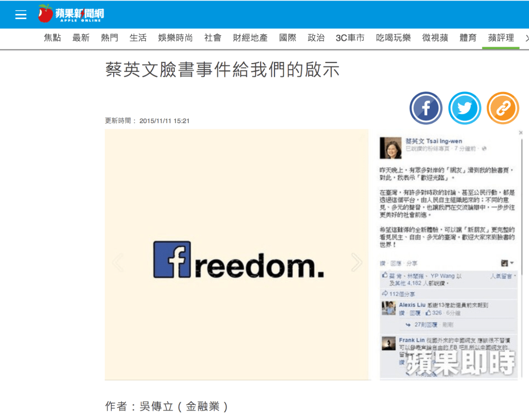This screenshot has width=529, height=420.
Task: Share article via Twitter icon
Action: coord(464,108)
